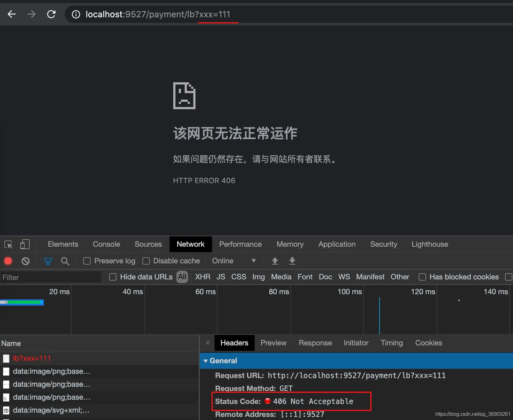Filter requests by CSS
Image resolution: width=513 pixels, height=420 pixels.
coord(239,277)
